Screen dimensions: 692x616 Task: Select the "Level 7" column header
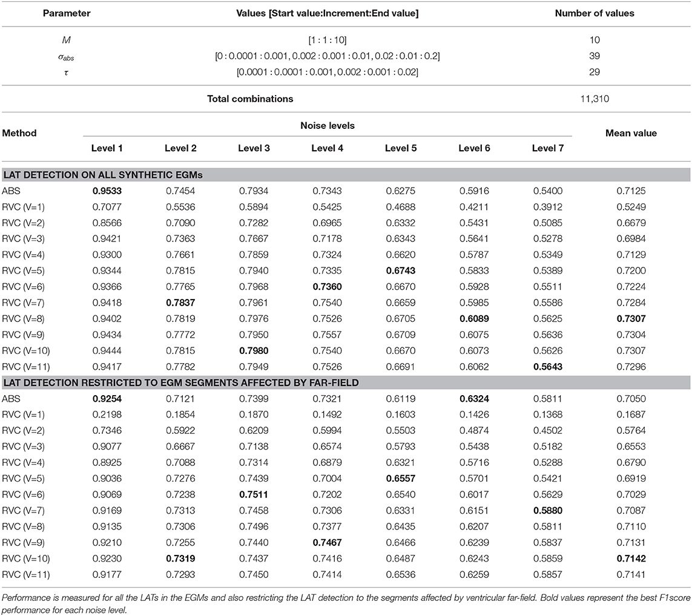tap(548, 148)
